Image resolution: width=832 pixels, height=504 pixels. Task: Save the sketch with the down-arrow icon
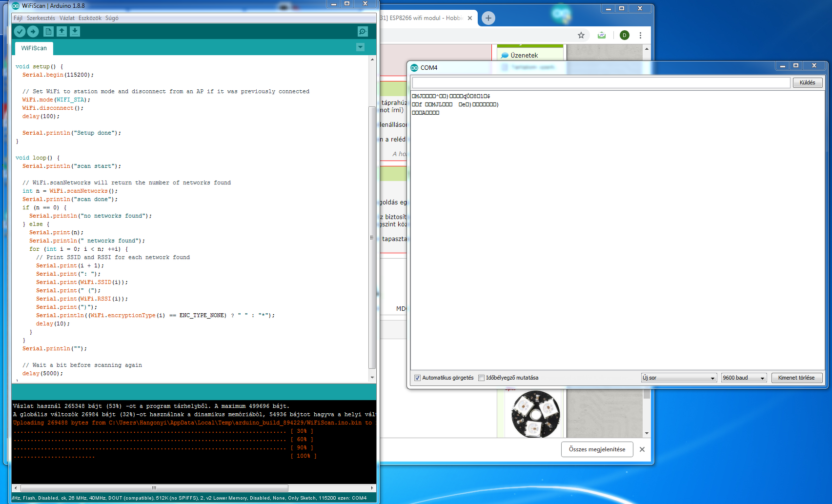75,32
